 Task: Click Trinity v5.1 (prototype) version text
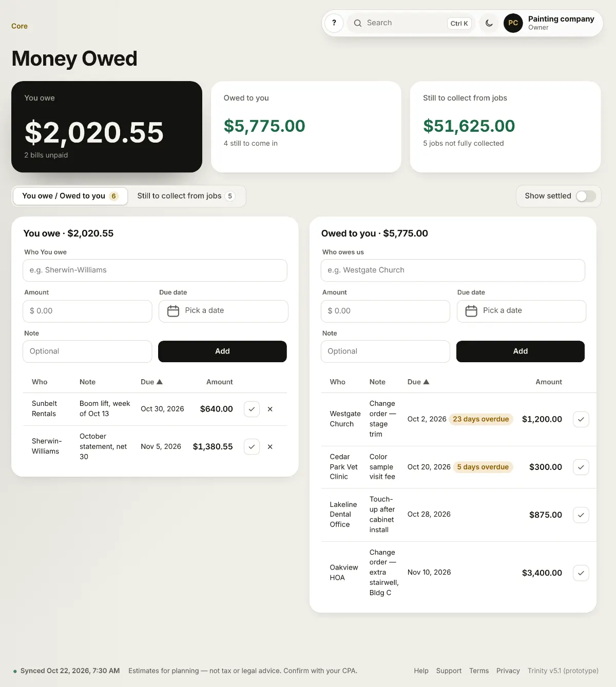563,671
